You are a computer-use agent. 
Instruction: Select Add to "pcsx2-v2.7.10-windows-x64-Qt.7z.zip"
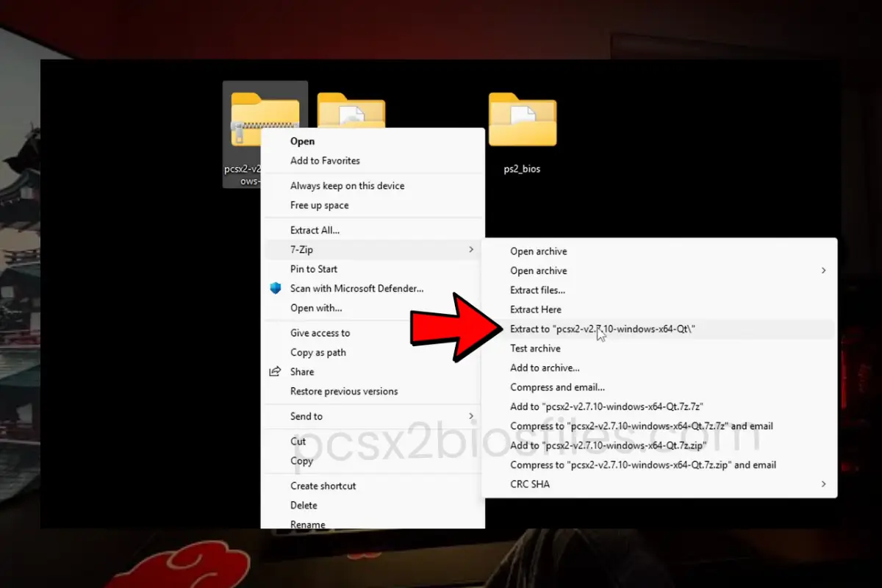pos(609,445)
